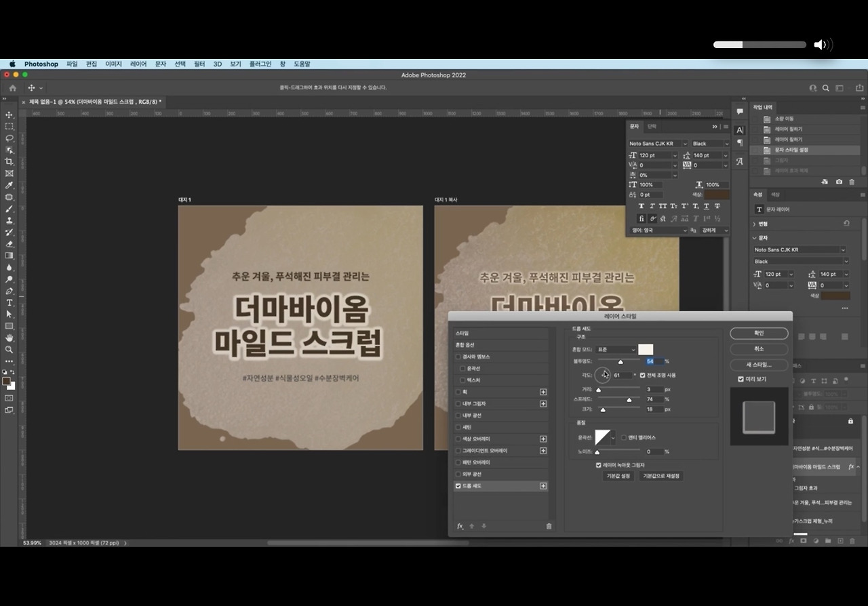Activate the Hand tool
This screenshot has height=606, width=868.
[9, 338]
